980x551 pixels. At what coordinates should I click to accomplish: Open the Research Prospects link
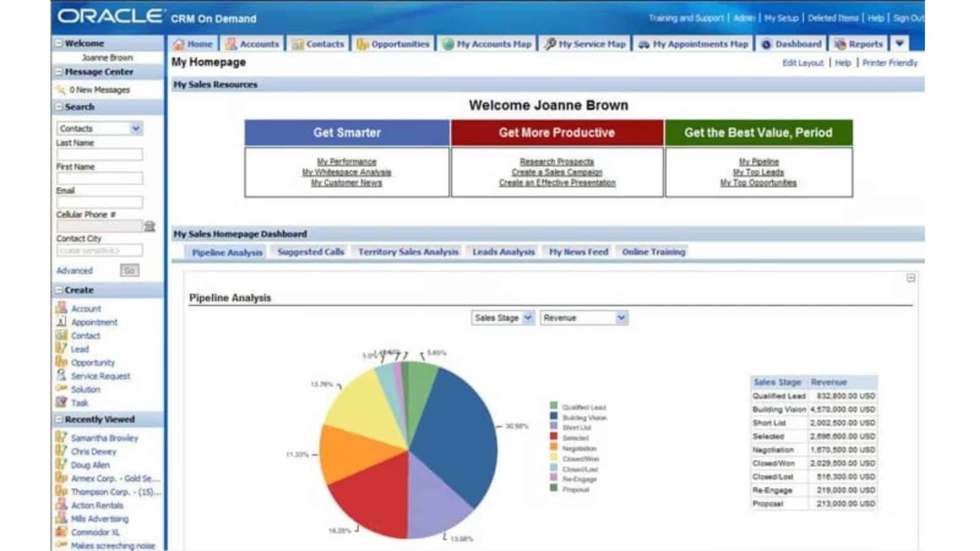click(x=557, y=162)
